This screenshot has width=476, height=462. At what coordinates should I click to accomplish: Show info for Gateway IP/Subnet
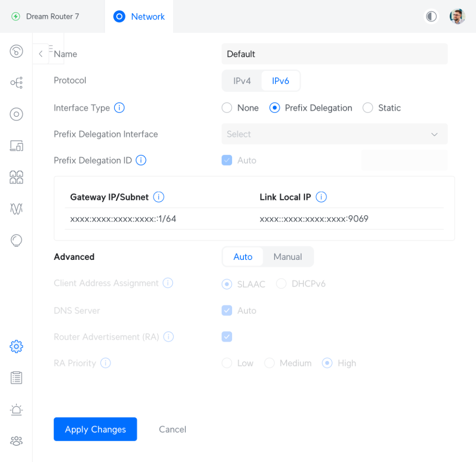159,197
